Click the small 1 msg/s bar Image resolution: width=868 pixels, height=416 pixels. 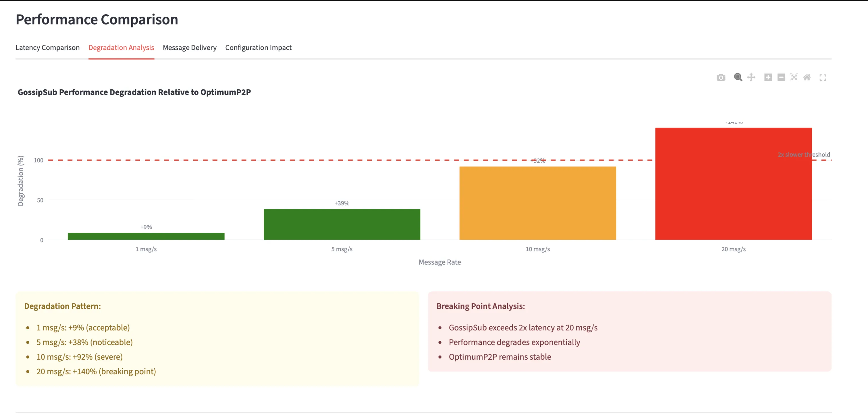(146, 236)
